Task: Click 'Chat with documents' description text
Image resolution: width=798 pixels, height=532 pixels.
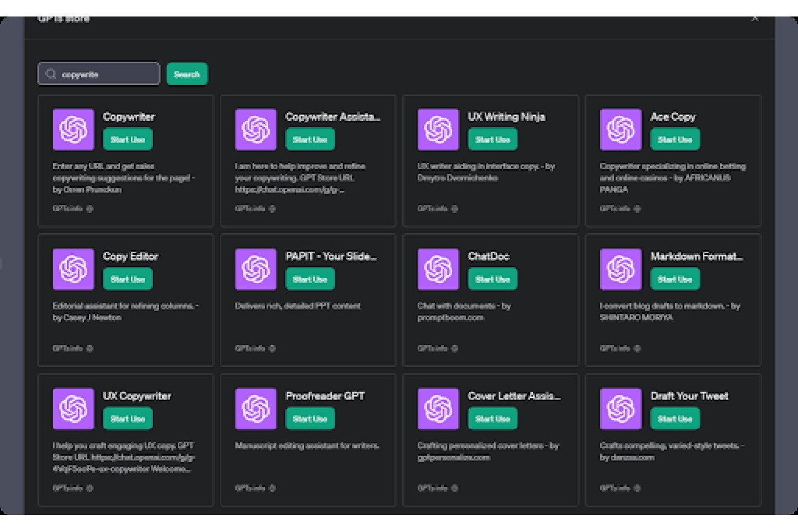Action: (x=464, y=312)
